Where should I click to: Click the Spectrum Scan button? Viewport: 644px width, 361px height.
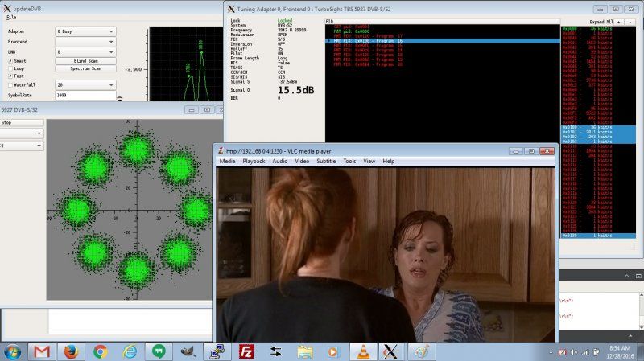[x=85, y=68]
